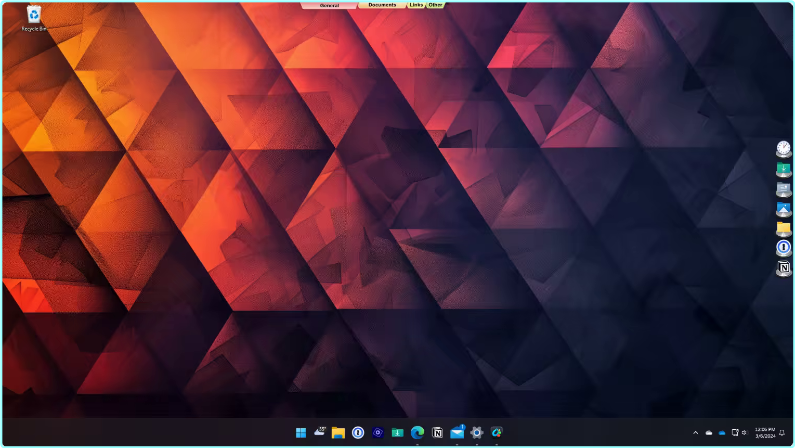Open the green Downloads folder in side dock
795x448 pixels.
pyautogui.click(x=783, y=169)
